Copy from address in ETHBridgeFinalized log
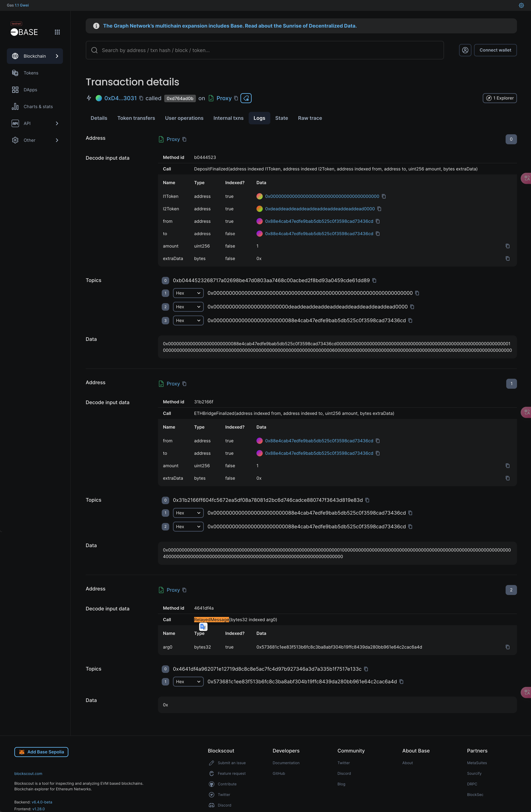531x812 pixels. (378, 441)
